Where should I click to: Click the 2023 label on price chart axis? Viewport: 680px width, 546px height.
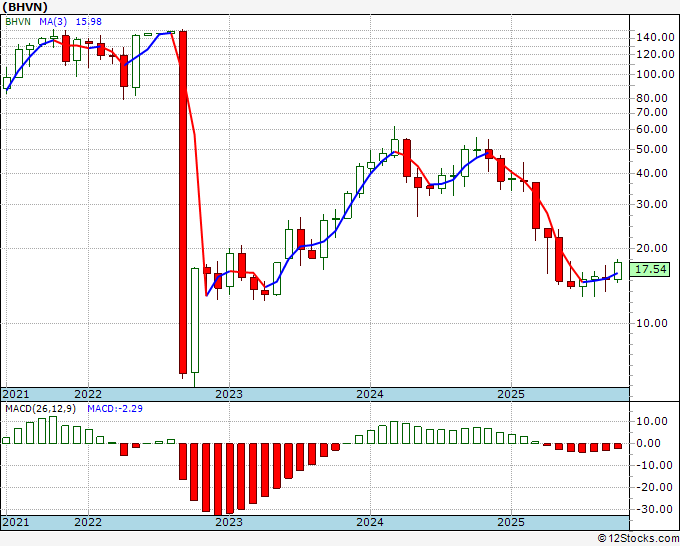pyautogui.click(x=229, y=394)
